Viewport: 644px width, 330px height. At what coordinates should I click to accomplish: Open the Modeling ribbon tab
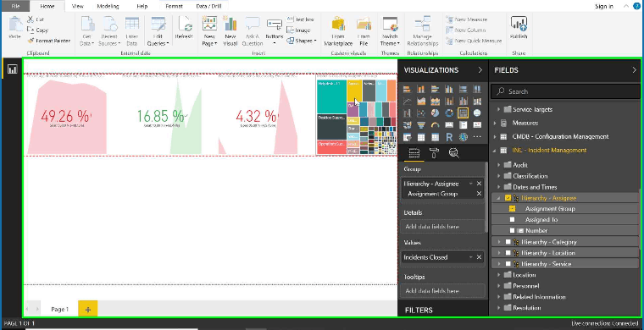click(108, 6)
